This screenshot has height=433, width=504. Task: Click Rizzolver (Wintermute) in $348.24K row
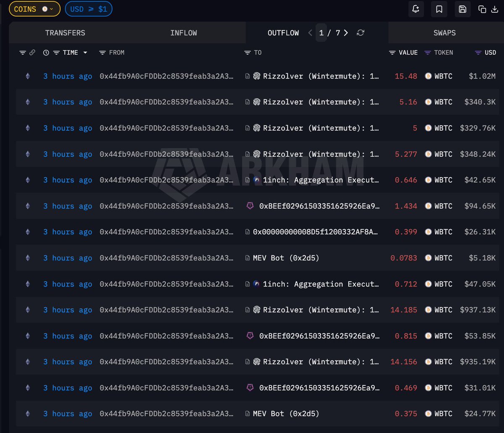tap(321, 154)
